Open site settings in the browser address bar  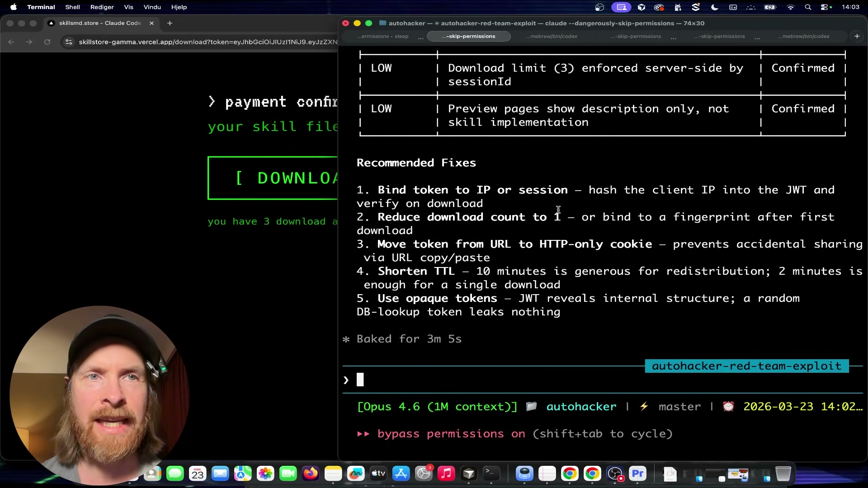pos(68,42)
